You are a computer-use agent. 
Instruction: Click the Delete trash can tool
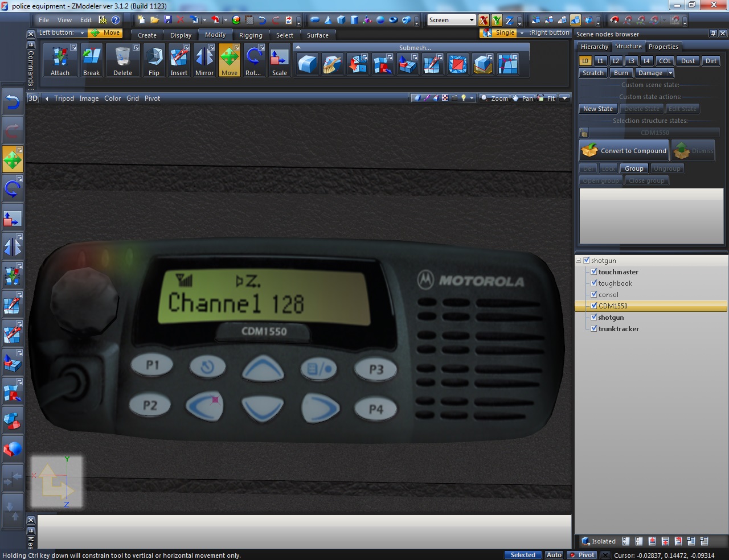pos(122,61)
